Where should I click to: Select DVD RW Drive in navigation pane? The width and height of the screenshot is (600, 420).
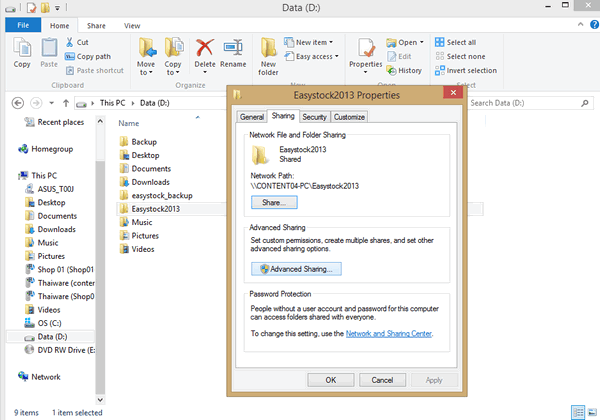60,350
